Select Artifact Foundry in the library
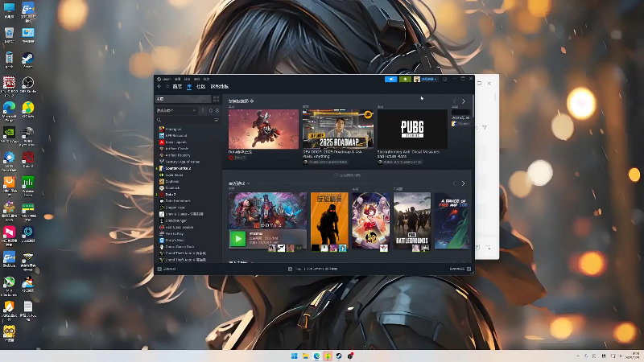 tap(178, 155)
